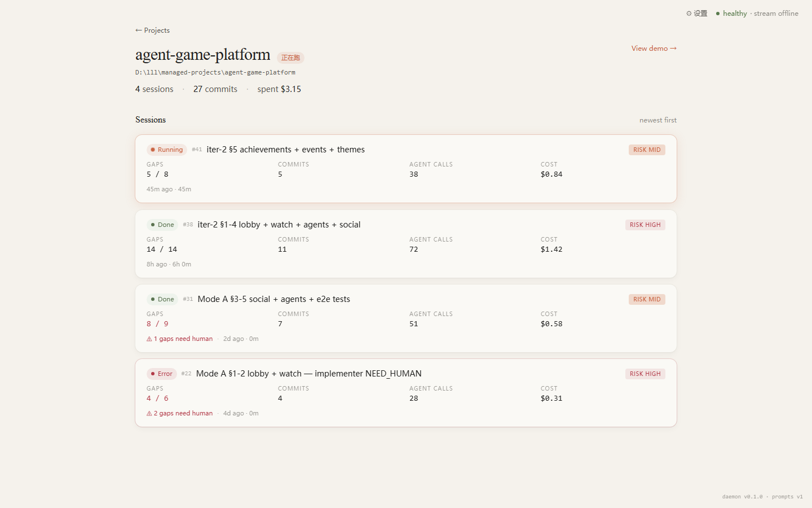The width and height of the screenshot is (812, 508).
Task: Open the View demo link
Action: 654,49
